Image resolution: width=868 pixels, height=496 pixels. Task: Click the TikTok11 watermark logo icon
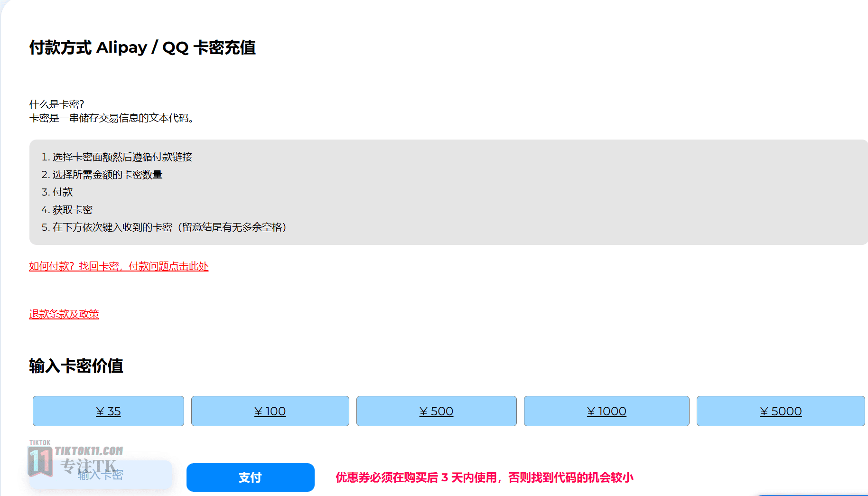40,461
